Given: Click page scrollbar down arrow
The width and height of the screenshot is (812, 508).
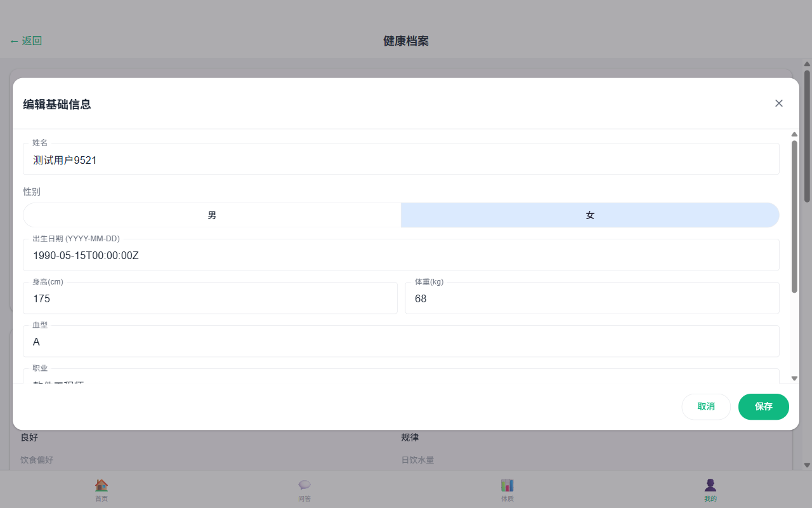Looking at the screenshot, I should [x=807, y=465].
